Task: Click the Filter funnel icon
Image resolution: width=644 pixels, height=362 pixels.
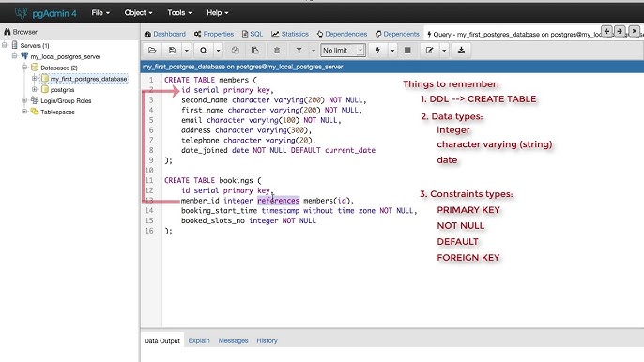Action: pos(299,51)
